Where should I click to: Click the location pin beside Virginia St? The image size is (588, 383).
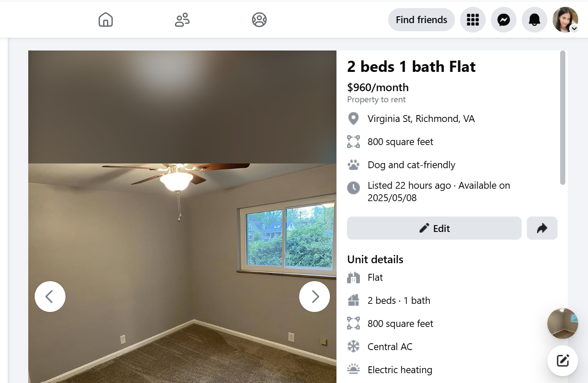pyautogui.click(x=353, y=119)
